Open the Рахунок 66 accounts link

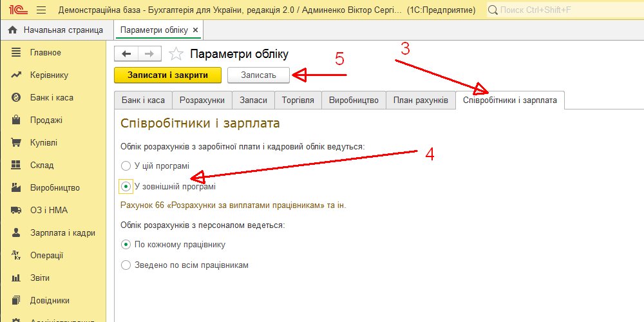233,205
